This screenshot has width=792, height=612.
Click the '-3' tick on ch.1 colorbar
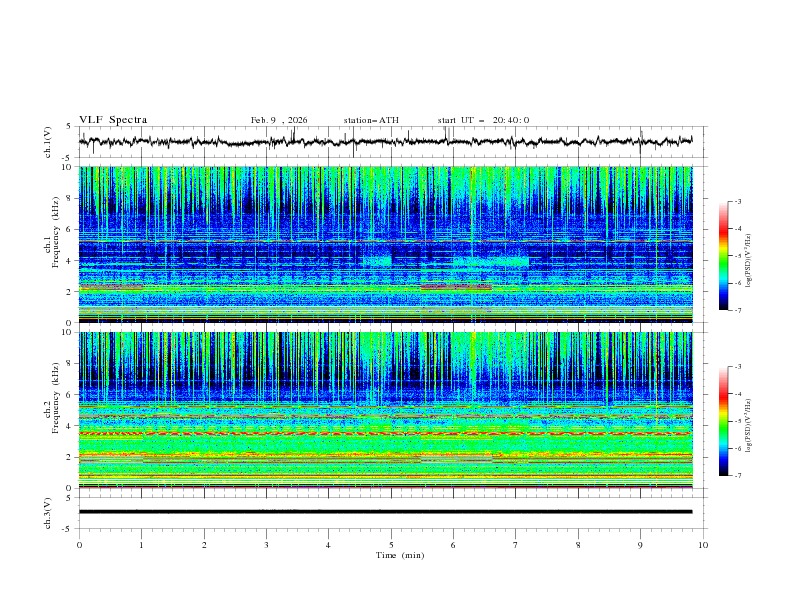pos(738,201)
